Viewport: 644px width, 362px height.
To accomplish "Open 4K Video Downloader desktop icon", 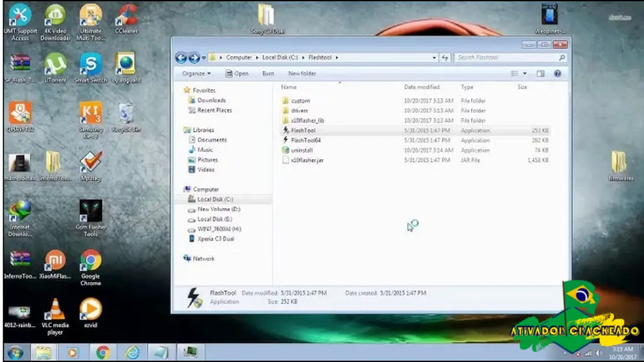I will (55, 22).
